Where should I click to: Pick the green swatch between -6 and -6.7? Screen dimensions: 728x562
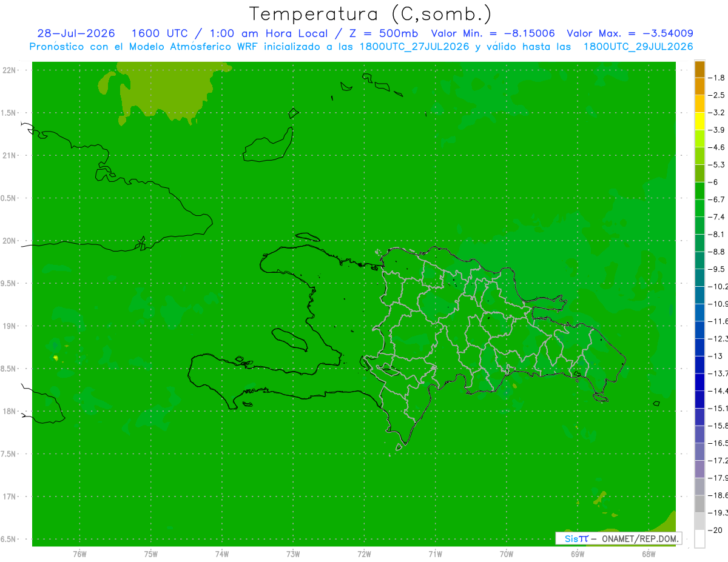pos(699,191)
